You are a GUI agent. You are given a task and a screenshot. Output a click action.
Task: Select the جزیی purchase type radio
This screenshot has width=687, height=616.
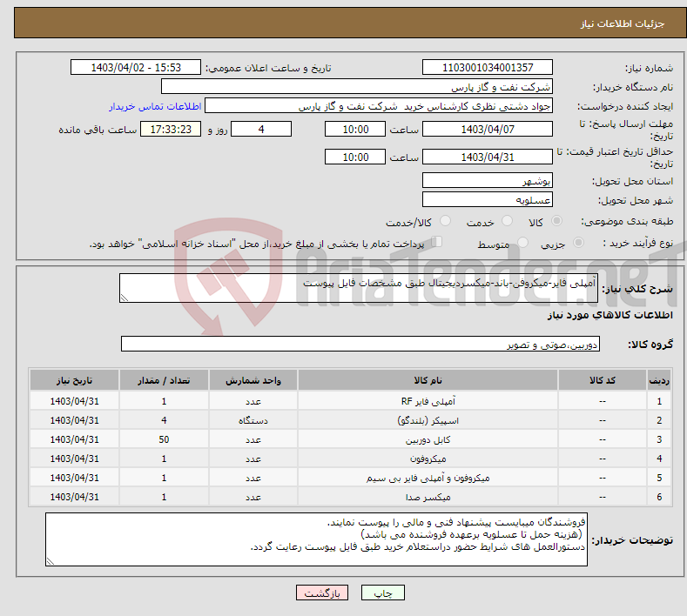point(578,242)
